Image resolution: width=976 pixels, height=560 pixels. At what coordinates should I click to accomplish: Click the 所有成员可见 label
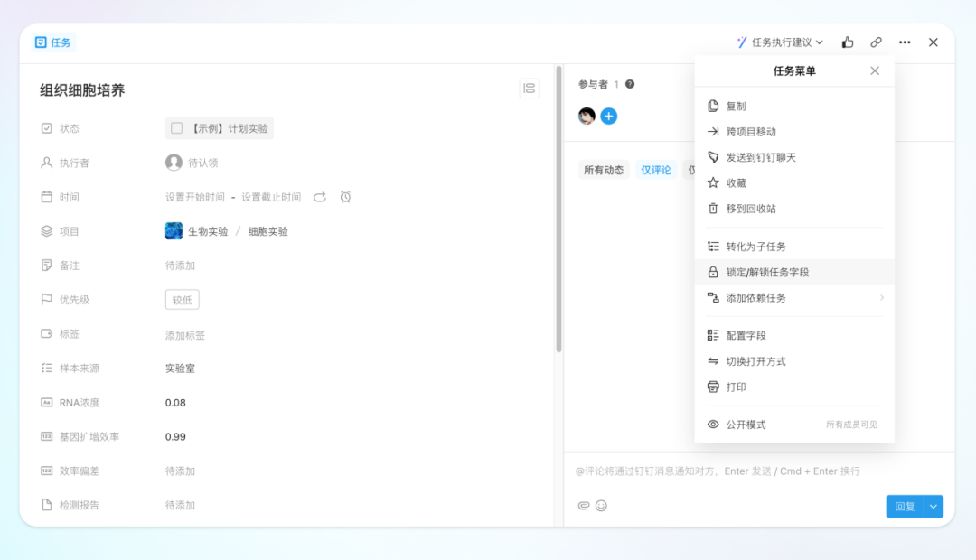[851, 425]
